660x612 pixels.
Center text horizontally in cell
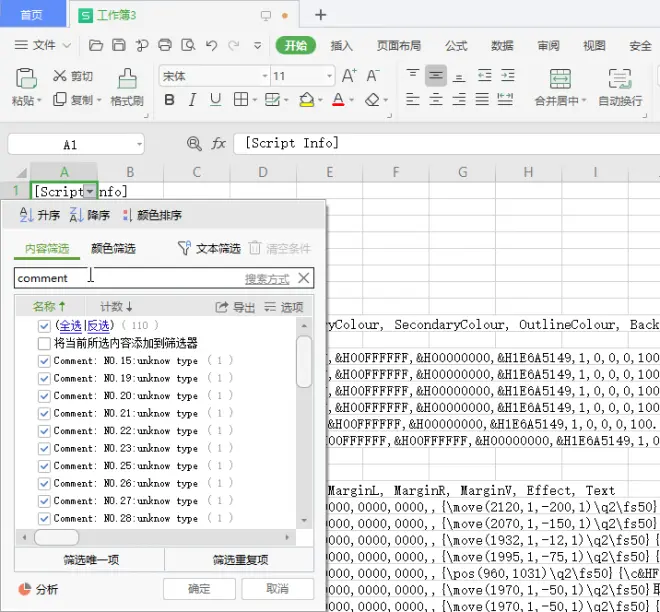(436, 100)
